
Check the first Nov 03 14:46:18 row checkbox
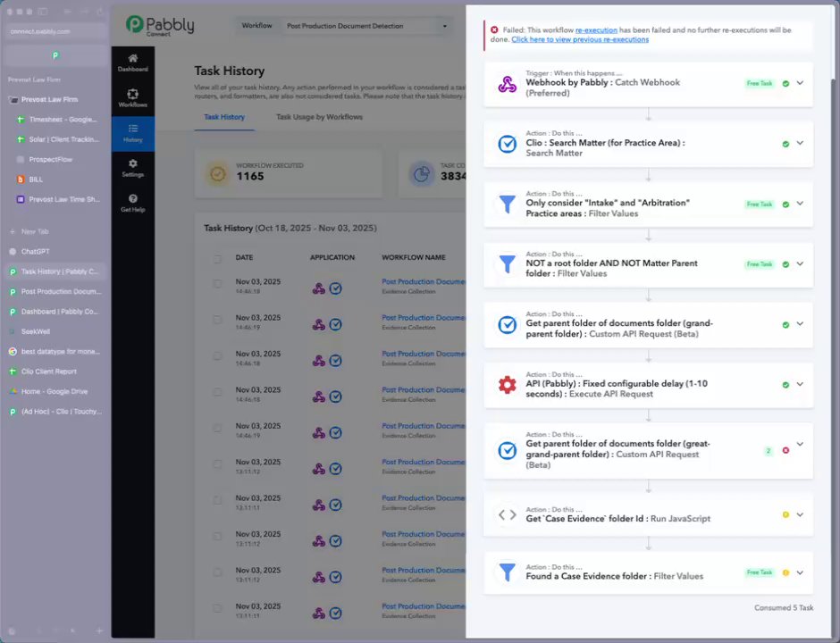tap(217, 284)
